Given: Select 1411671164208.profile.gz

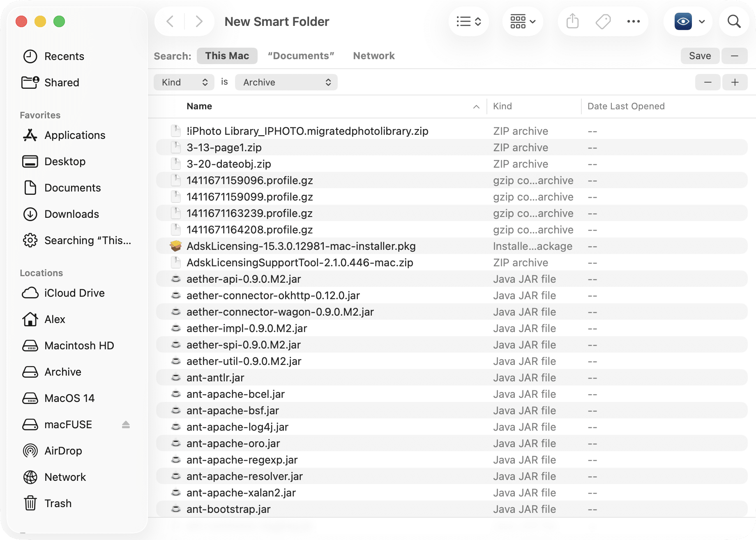Looking at the screenshot, I should [x=452, y=230].
